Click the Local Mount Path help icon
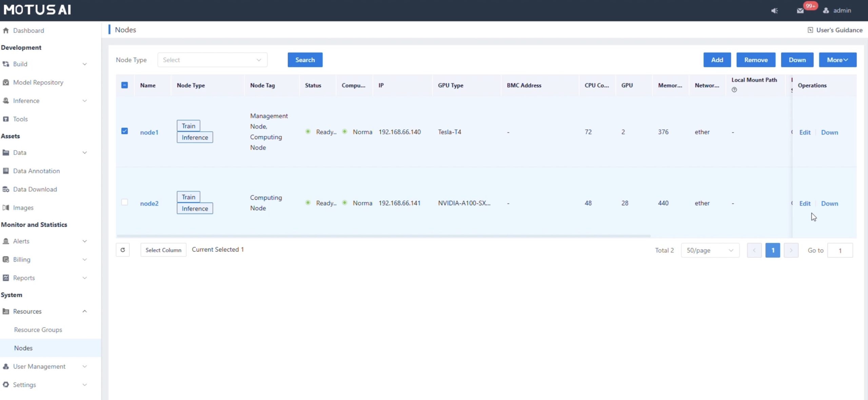 click(734, 90)
